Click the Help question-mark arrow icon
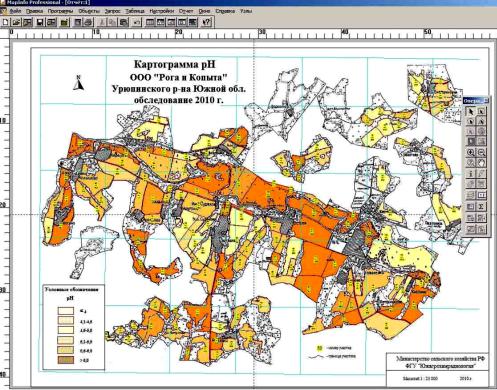This screenshot has width=497, height=390. tap(207, 22)
